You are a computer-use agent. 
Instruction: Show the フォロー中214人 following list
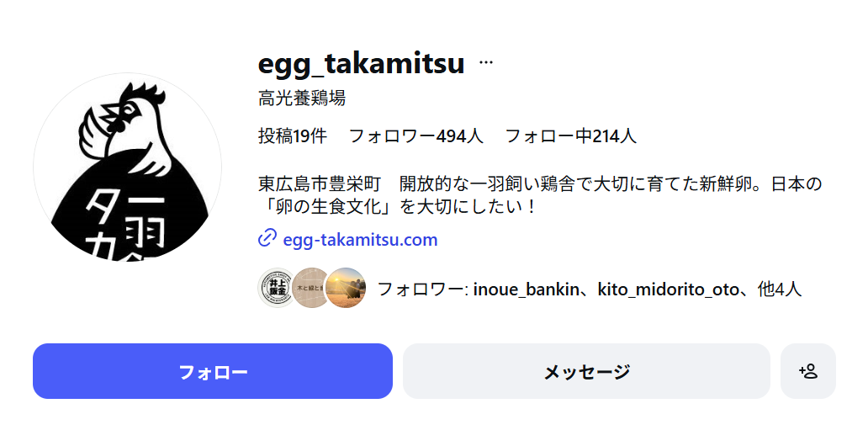570,135
